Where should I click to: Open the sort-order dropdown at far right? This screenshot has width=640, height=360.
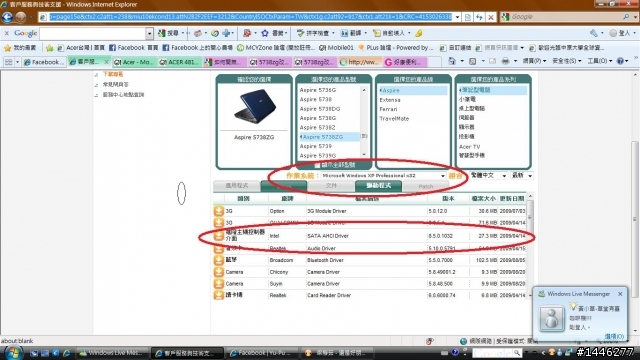(522, 176)
